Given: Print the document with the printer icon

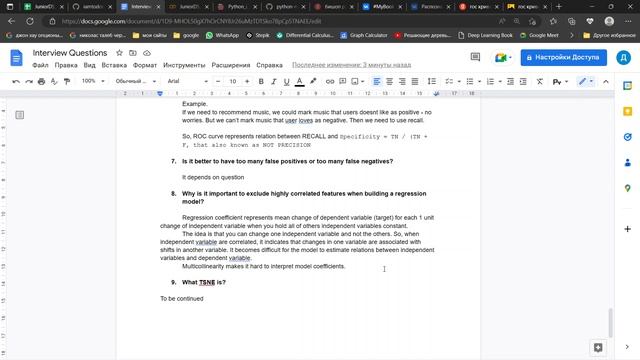Looking at the screenshot, I should pyautogui.click(x=41, y=82).
